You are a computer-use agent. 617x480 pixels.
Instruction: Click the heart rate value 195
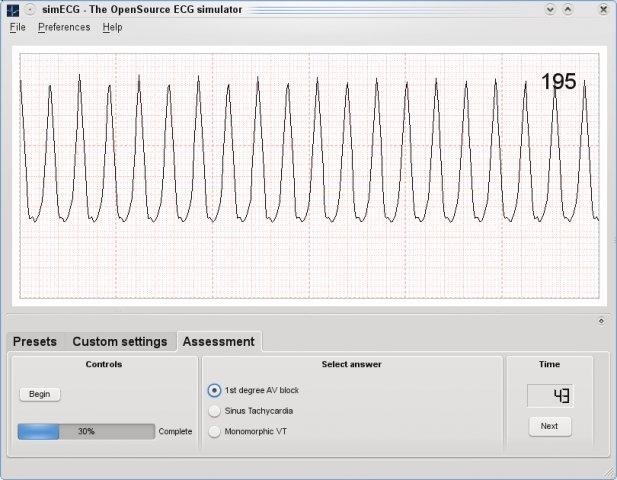point(558,81)
